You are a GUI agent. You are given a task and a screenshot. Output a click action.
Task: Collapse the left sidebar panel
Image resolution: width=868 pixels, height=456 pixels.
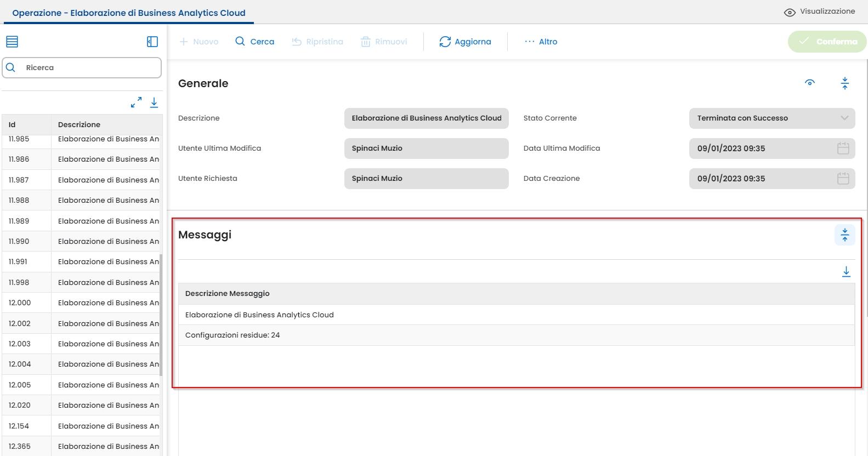(152, 42)
